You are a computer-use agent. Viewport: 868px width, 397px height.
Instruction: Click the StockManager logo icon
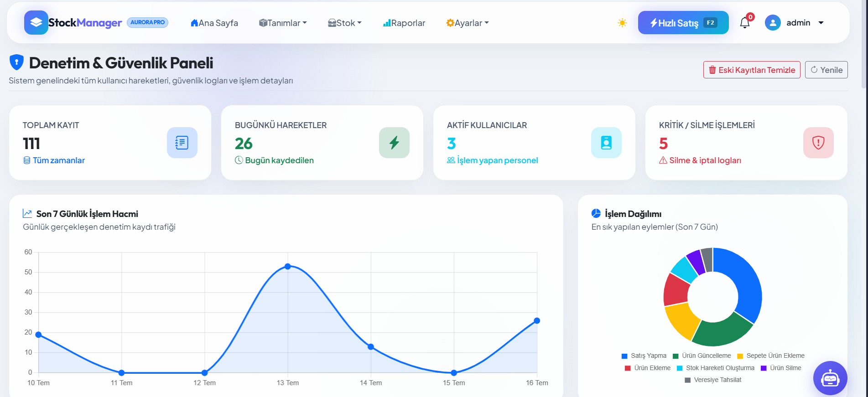pos(36,23)
